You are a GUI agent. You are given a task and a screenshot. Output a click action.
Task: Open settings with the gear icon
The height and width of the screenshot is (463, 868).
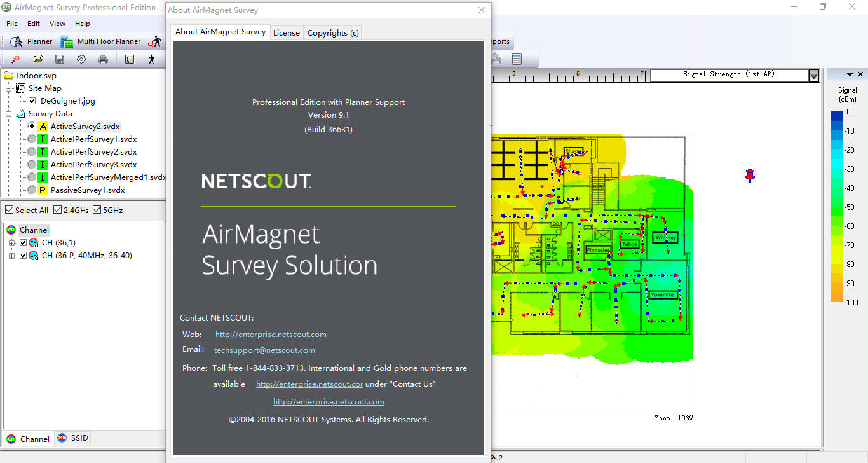pyautogui.click(x=81, y=59)
